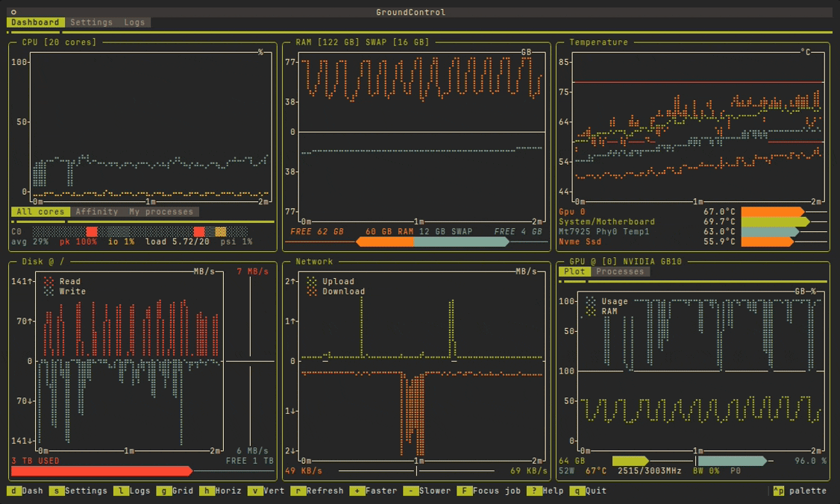Click the 'd Dash' footer shortcut

[x=25, y=491]
